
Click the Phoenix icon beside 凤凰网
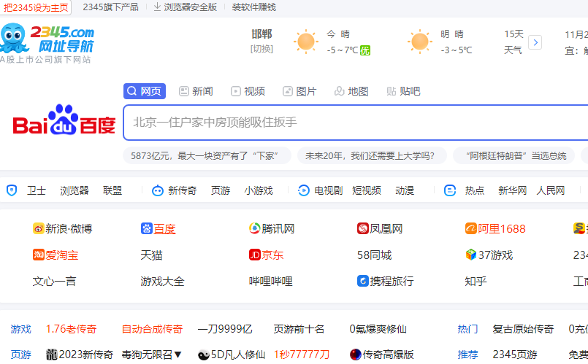pos(362,228)
